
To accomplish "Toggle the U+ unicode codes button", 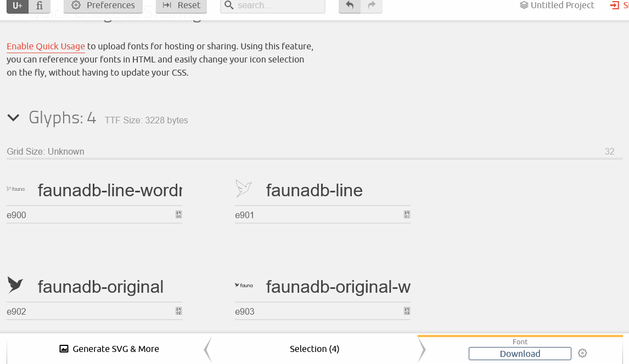I will [17, 5].
